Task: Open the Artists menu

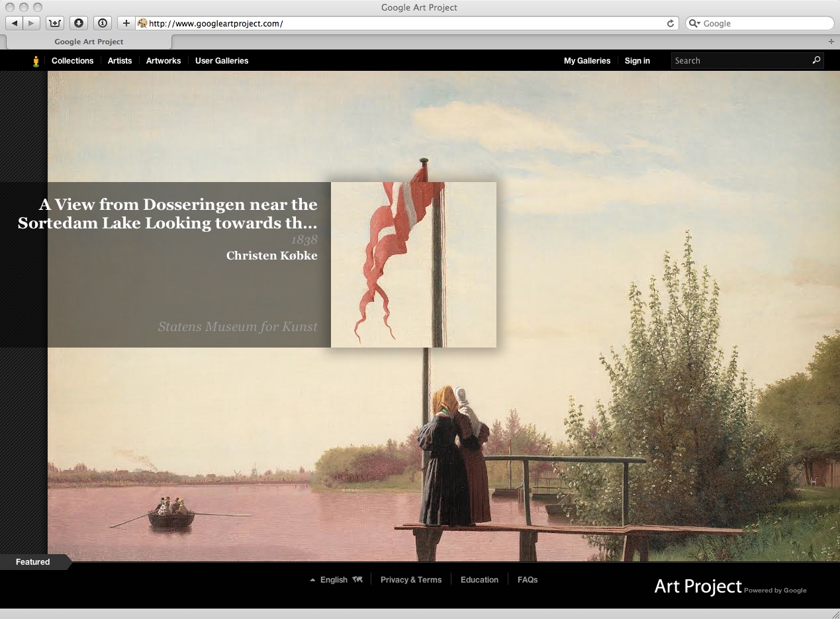Action: point(120,61)
